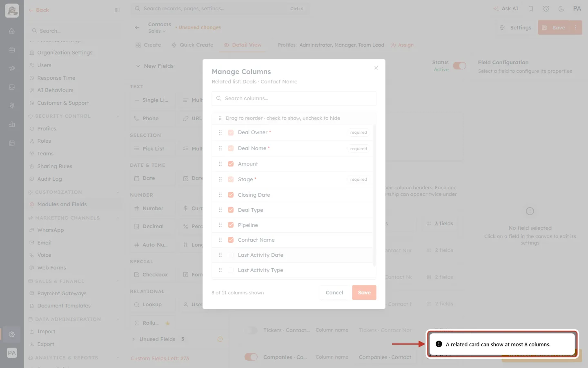The height and width of the screenshot is (368, 588).
Task: Switch to the Create tab
Action: 148,45
